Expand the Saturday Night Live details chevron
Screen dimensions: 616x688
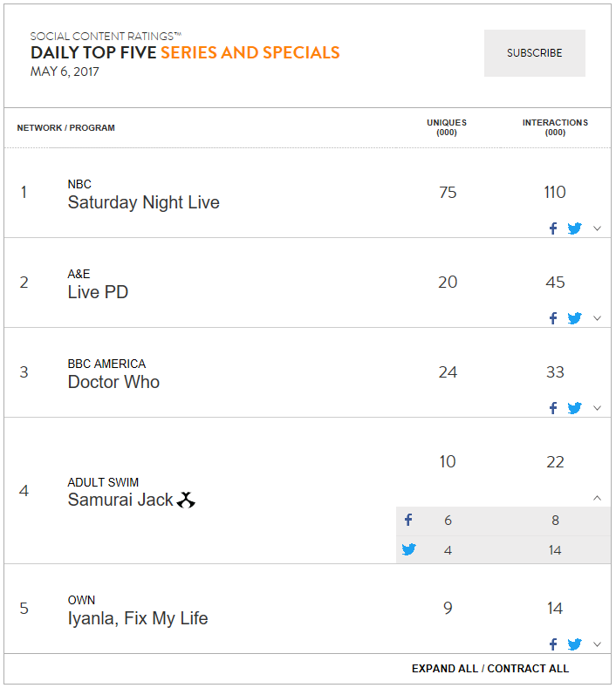(x=597, y=228)
